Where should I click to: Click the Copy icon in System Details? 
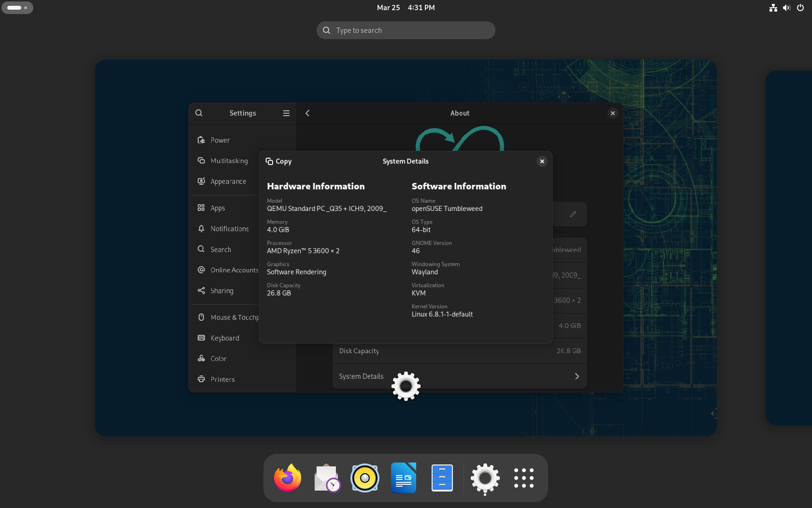pyautogui.click(x=269, y=161)
